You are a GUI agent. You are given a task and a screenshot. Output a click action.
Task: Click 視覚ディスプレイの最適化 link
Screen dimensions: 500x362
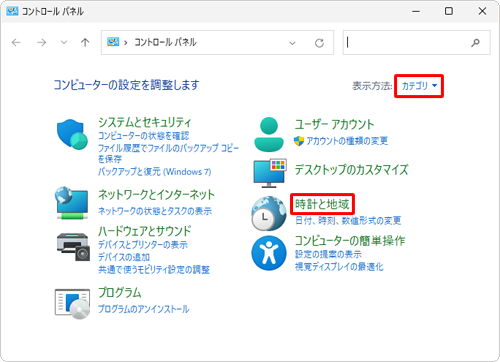(339, 267)
